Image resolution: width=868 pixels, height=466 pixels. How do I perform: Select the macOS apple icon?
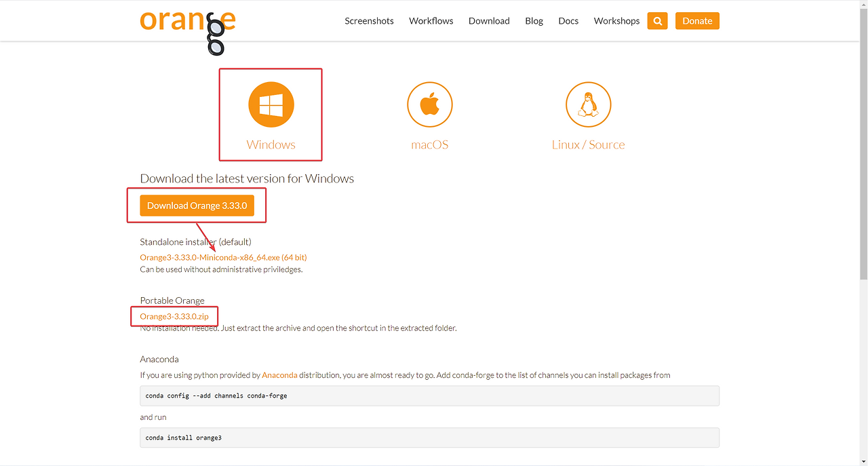[430, 104]
